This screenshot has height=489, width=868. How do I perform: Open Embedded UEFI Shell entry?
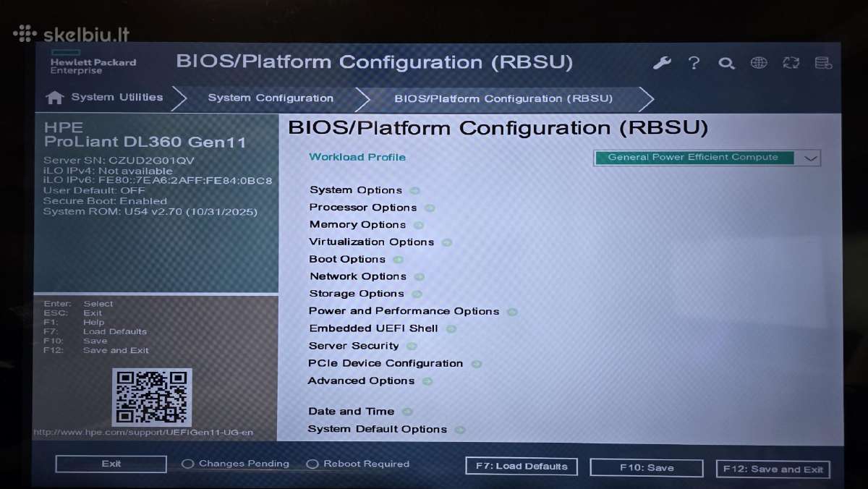click(x=373, y=328)
